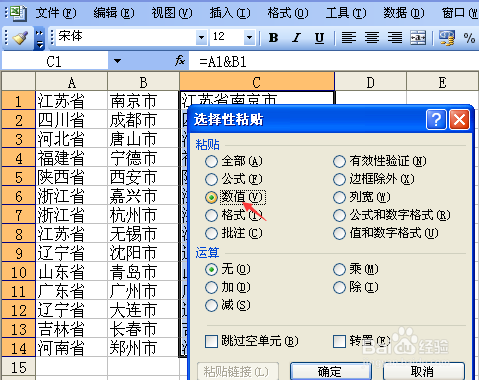This screenshot has height=380, width=479.
Task: Select column A header
Action: (71, 82)
